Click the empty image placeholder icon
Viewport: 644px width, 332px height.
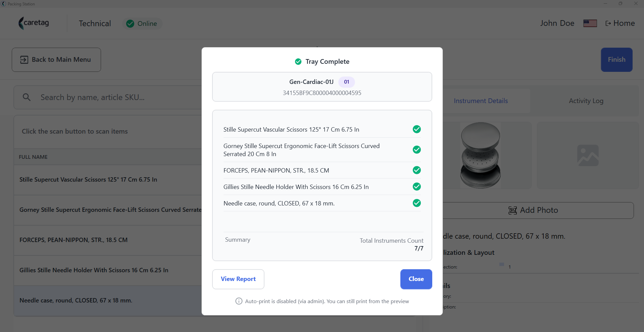tap(588, 155)
